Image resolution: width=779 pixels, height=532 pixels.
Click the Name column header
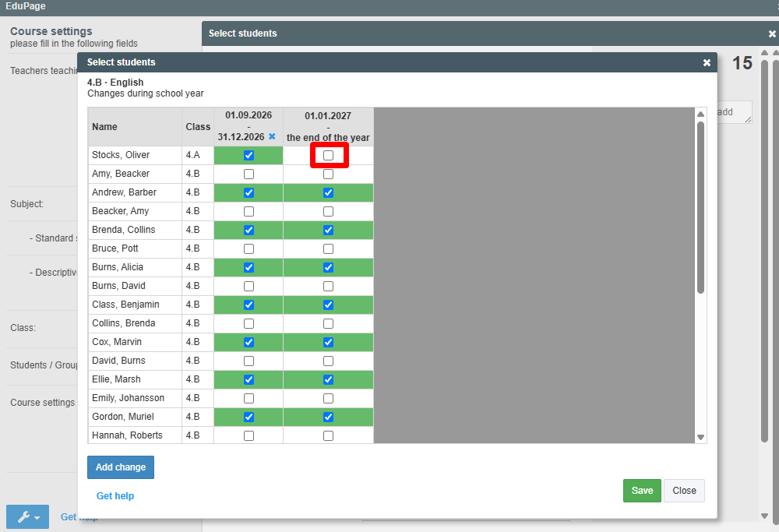click(135, 127)
